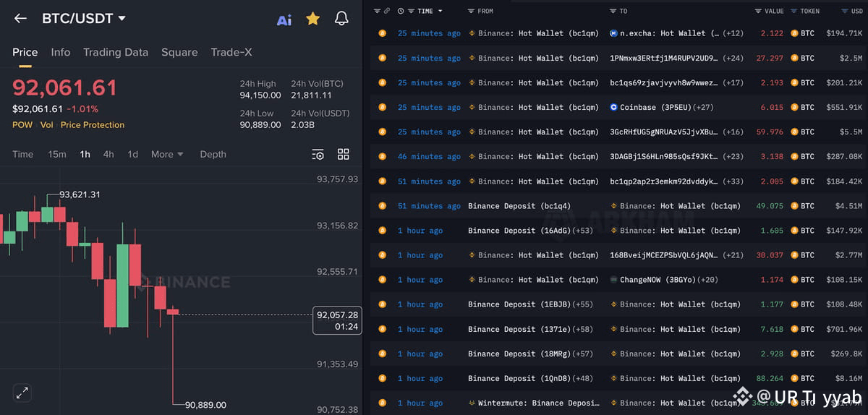Select the Price tab
Viewport: 868px width, 415px height.
click(25, 52)
